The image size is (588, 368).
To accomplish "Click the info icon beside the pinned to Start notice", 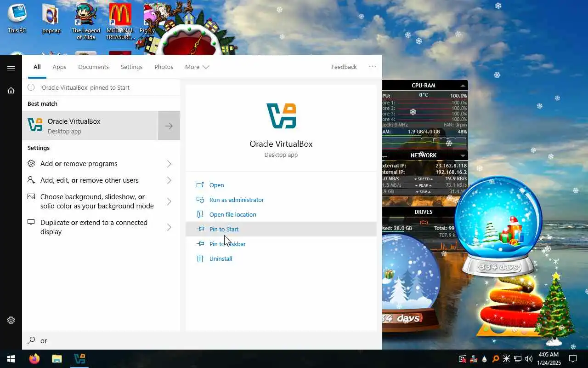I will point(31,87).
